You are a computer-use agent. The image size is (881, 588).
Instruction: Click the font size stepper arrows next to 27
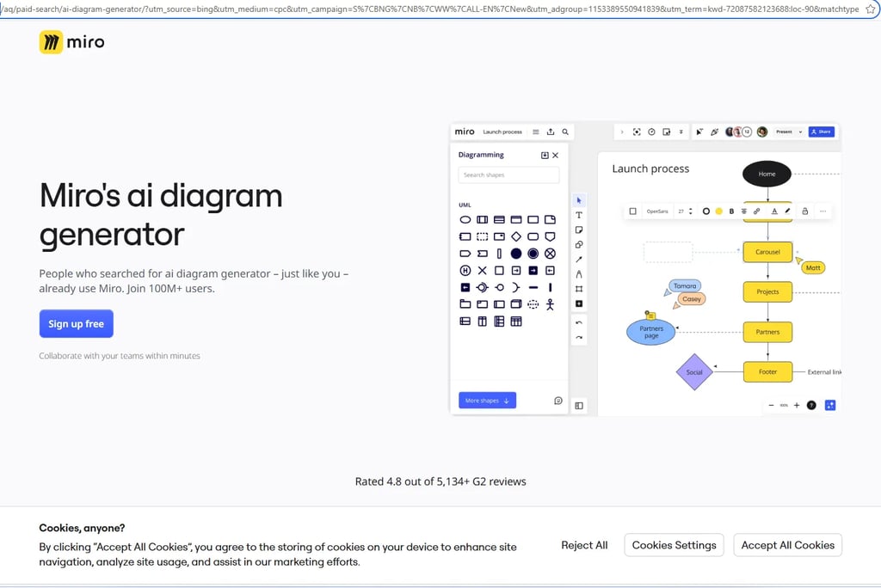click(691, 211)
